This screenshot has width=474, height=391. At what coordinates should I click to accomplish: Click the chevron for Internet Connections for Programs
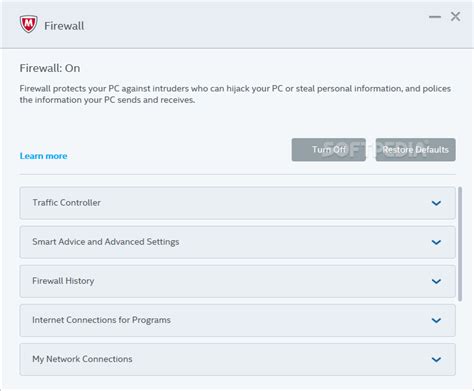coord(436,320)
